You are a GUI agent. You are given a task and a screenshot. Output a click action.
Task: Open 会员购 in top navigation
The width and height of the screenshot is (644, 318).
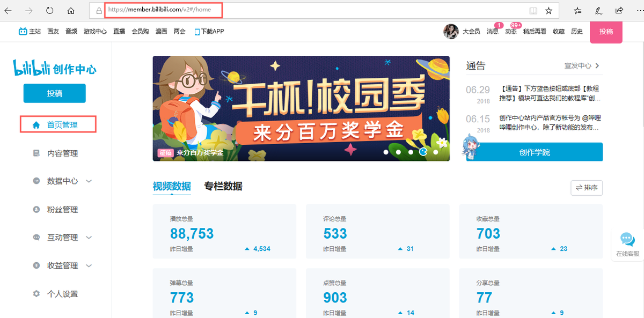(140, 32)
